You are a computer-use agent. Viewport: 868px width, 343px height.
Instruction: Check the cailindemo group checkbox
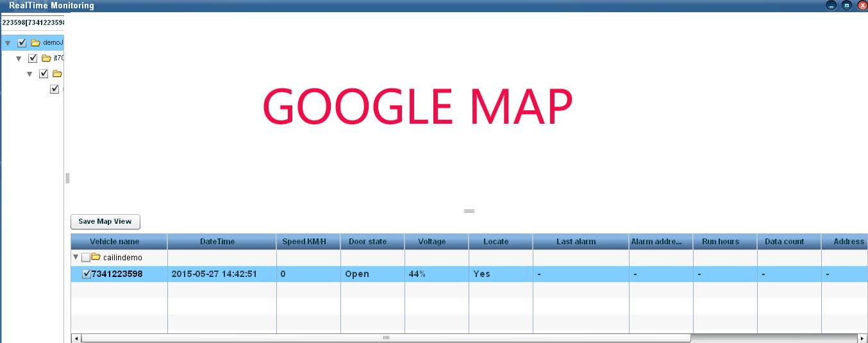pos(86,258)
